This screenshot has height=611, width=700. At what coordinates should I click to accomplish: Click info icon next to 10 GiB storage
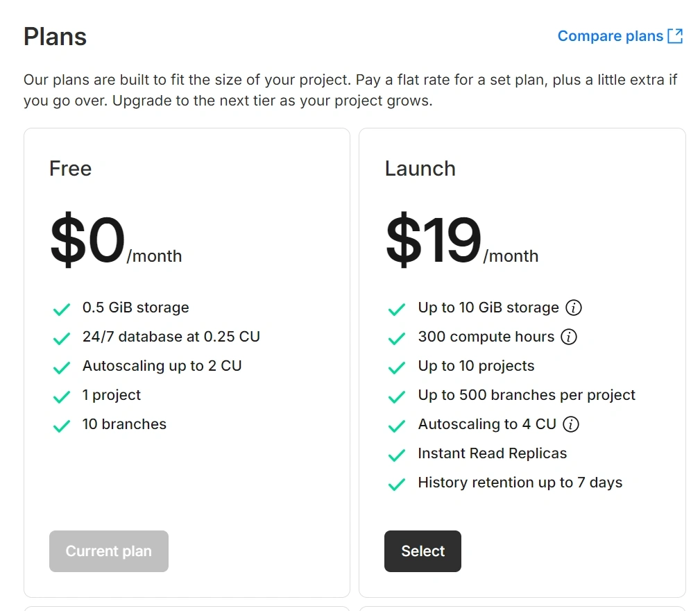pyautogui.click(x=573, y=308)
